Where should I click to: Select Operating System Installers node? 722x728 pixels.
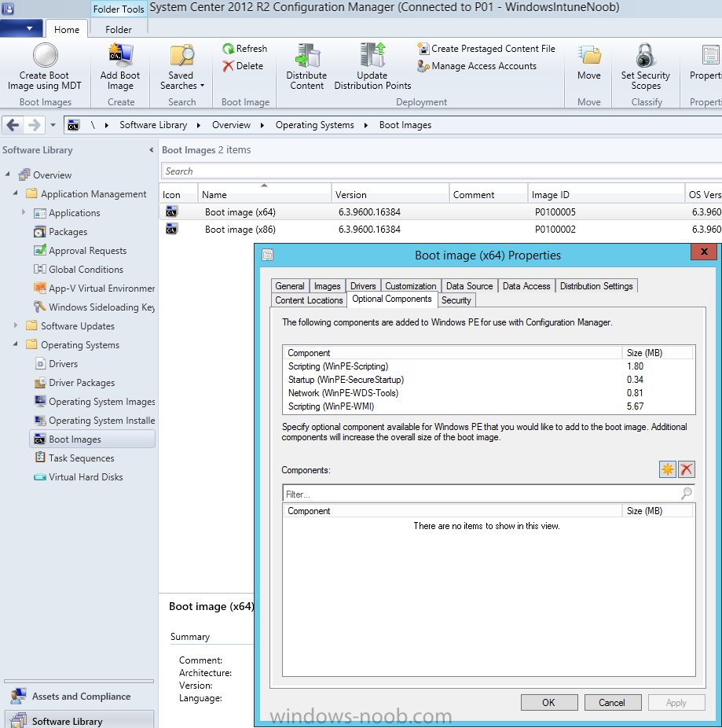coord(101,421)
